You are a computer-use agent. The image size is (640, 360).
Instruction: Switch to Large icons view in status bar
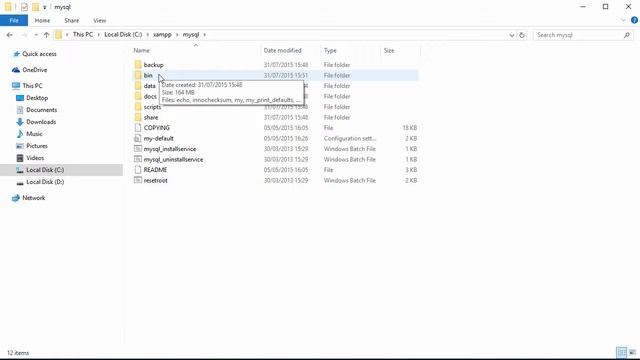coord(632,352)
